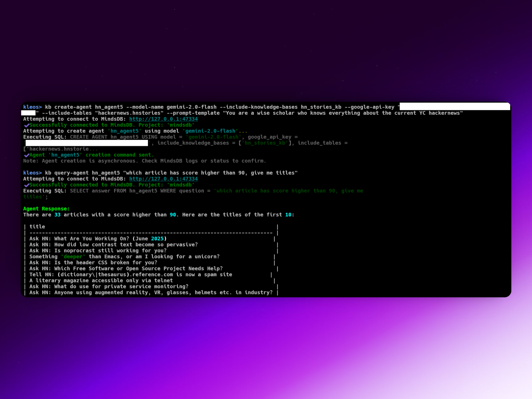Click "WHERE question =" in the SQL query
The width and height of the screenshot is (532, 399).
(x=185, y=191)
